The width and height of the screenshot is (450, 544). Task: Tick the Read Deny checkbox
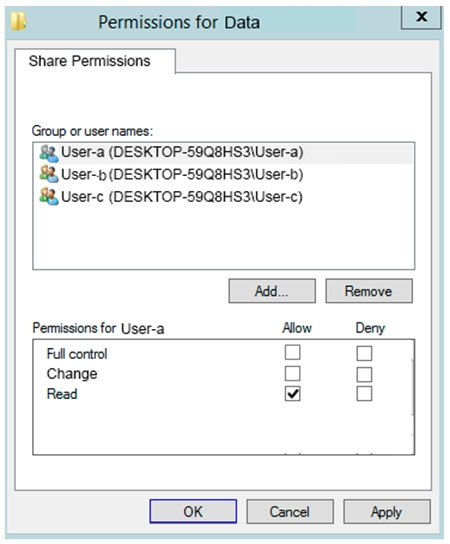[364, 394]
